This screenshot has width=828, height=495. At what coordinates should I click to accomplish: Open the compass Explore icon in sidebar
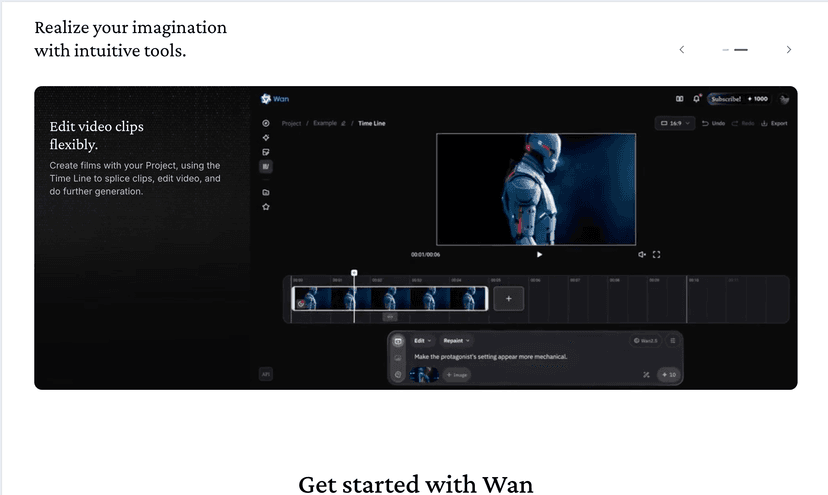click(x=266, y=123)
